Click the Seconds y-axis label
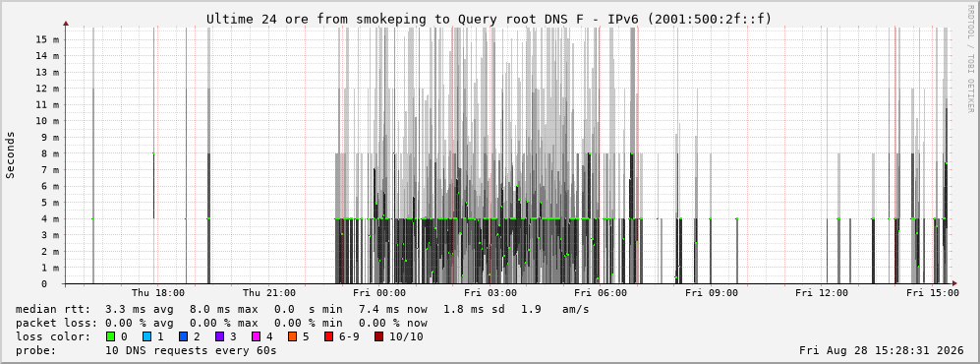This screenshot has width=980, height=364. 11,154
